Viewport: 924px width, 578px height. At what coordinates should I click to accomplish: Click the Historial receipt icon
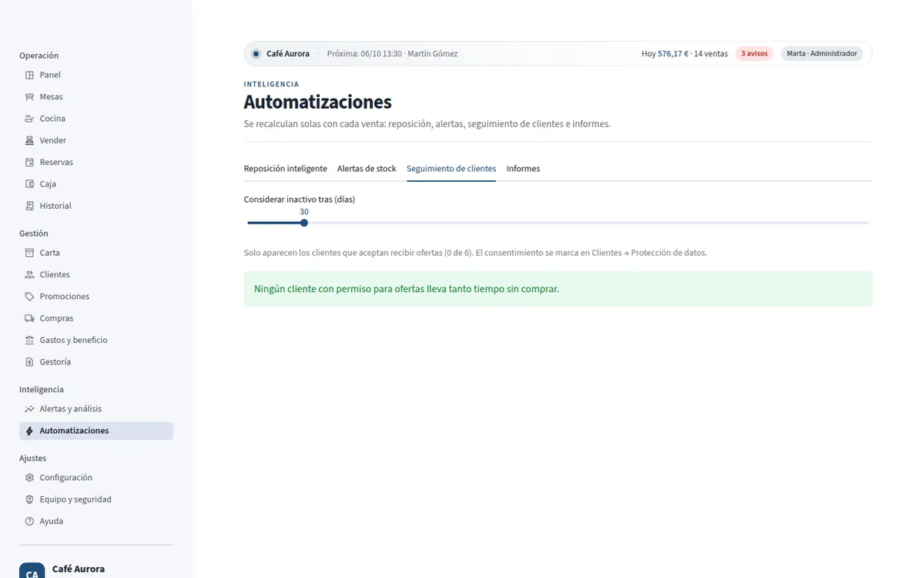click(x=29, y=206)
